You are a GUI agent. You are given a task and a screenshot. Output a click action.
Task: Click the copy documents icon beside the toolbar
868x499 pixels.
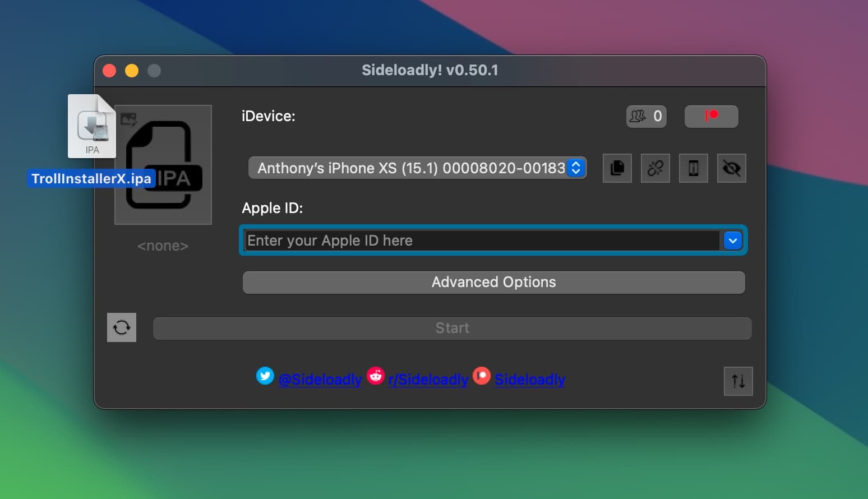tap(617, 168)
